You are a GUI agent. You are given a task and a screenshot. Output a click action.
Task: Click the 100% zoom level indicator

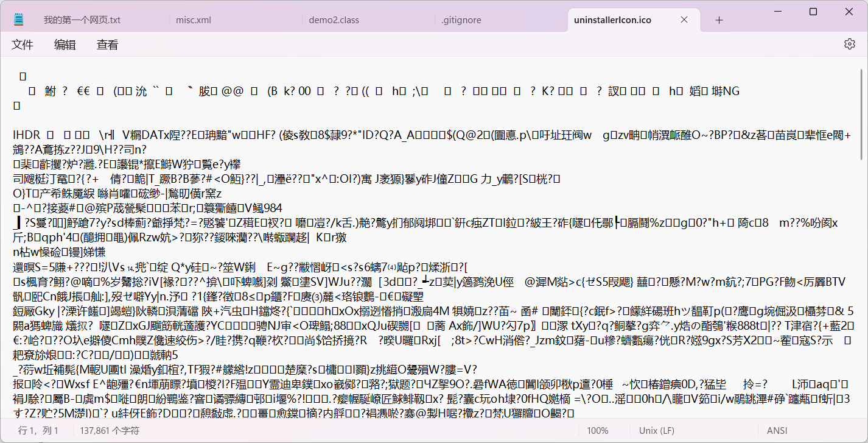point(598,431)
